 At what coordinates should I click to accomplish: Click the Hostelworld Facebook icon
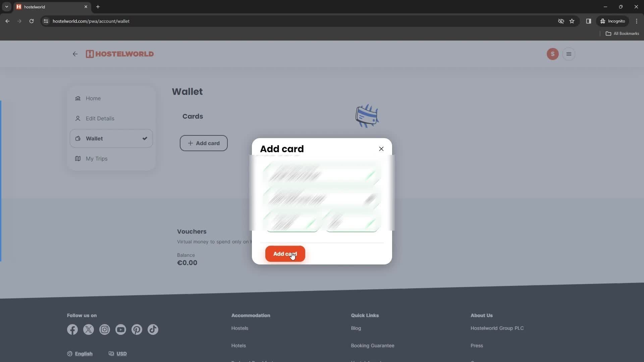(72, 329)
